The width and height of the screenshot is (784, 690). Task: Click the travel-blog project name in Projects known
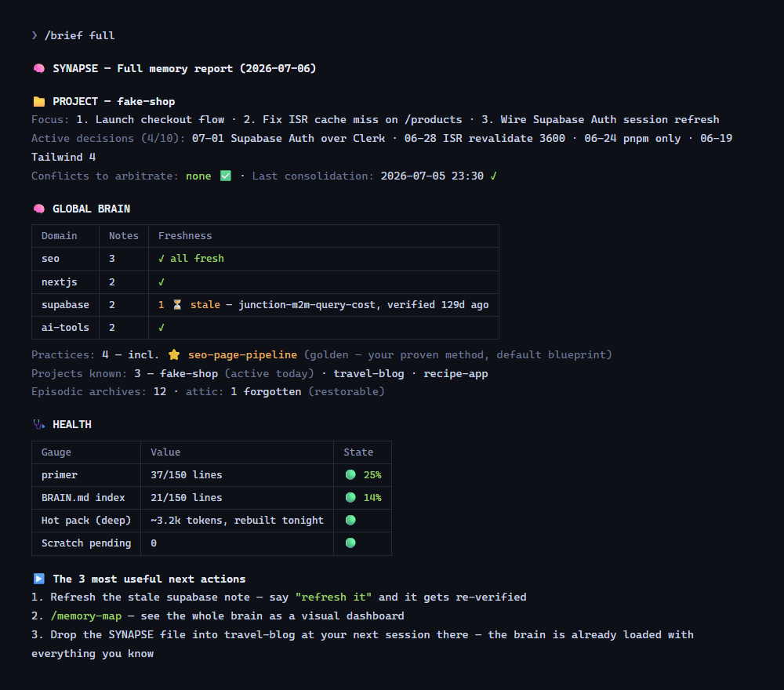click(x=368, y=373)
